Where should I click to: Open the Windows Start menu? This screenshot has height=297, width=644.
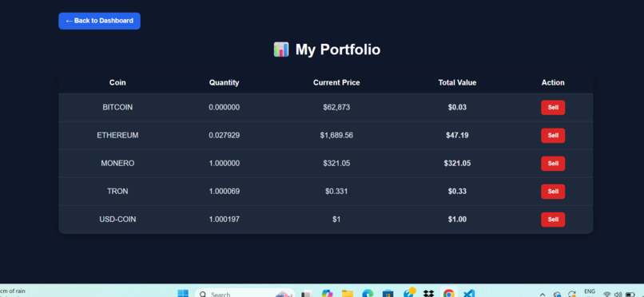coord(183,294)
